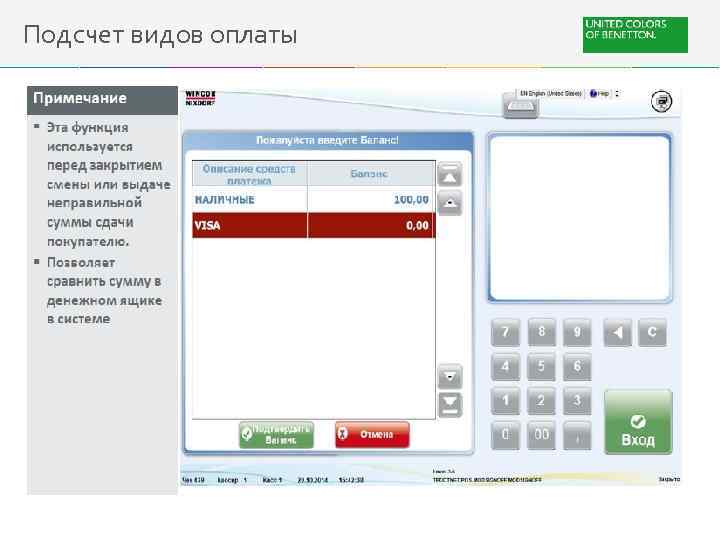Tap digit 1 on the numeric keypad
This screenshot has width=720, height=540.
505,400
